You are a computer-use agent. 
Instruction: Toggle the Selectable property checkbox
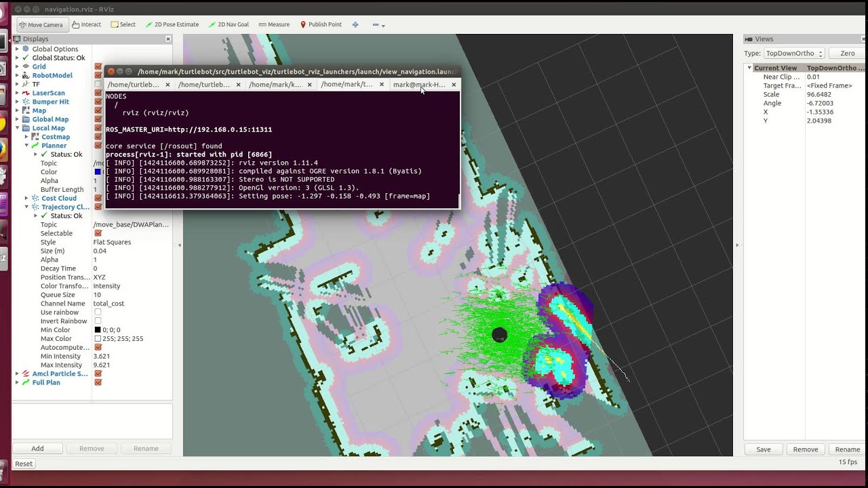pyautogui.click(x=98, y=233)
